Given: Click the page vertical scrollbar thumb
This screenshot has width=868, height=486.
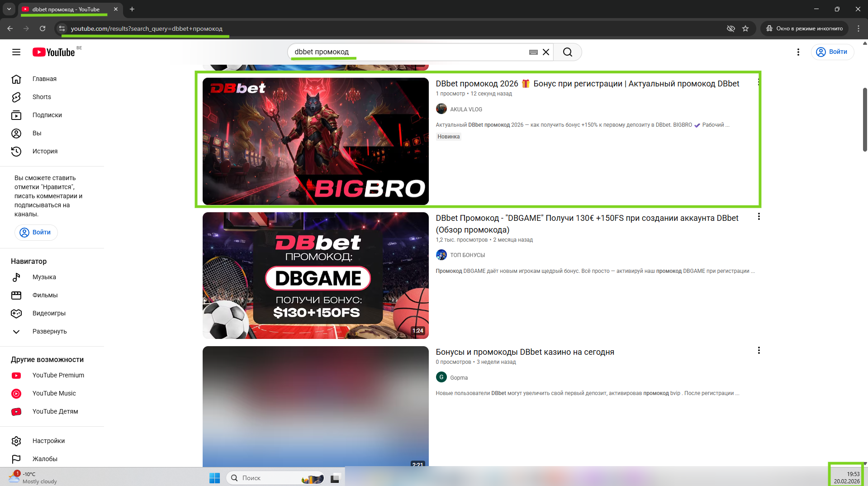Looking at the screenshot, I should click(865, 120).
